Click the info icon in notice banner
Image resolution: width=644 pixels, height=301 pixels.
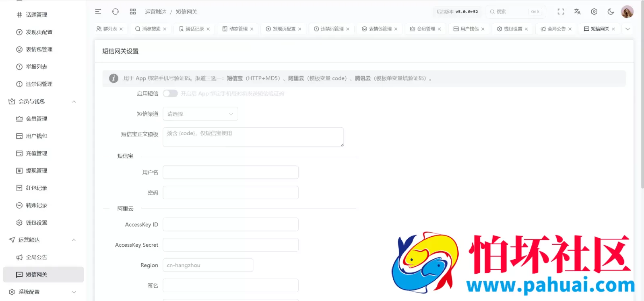(x=114, y=78)
